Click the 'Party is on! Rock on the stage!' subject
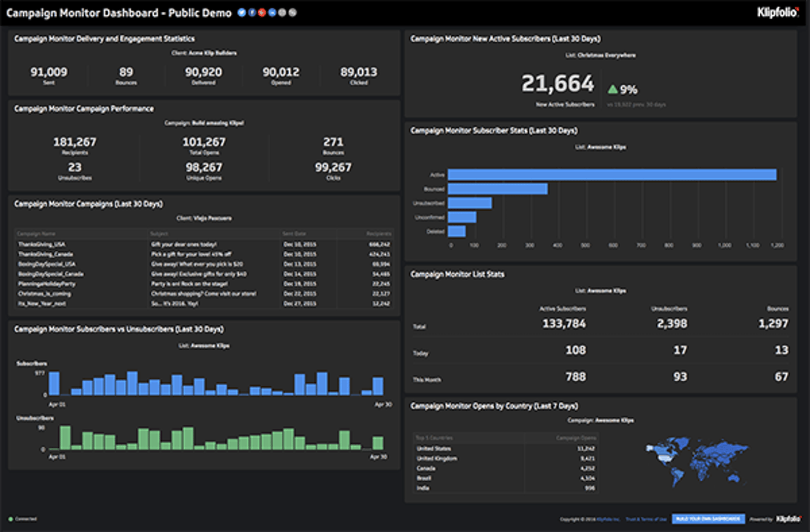 (189, 284)
